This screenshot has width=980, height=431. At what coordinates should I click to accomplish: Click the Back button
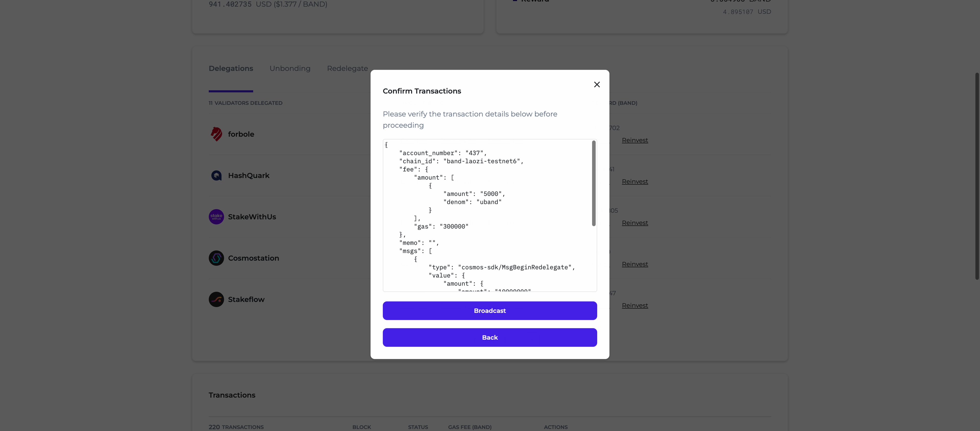[490, 337]
